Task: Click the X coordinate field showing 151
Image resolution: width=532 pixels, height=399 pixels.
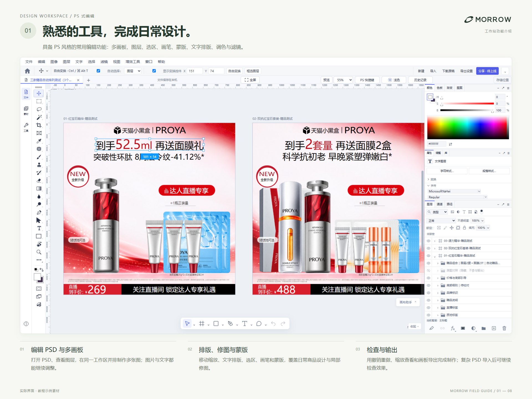Action: click(x=195, y=71)
